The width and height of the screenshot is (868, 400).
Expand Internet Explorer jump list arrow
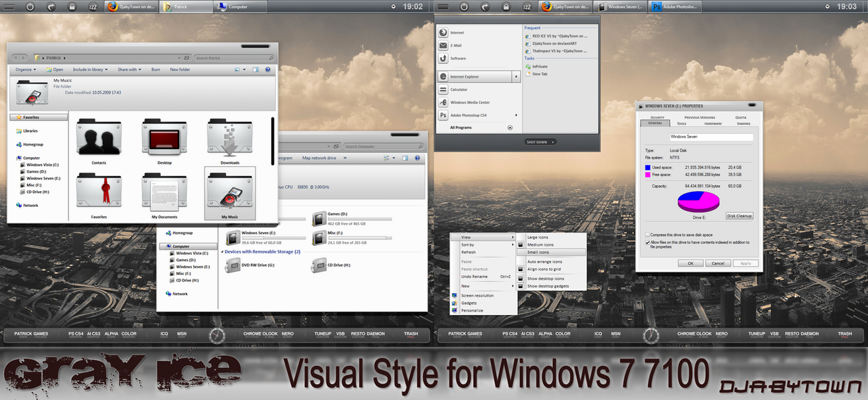tap(516, 76)
